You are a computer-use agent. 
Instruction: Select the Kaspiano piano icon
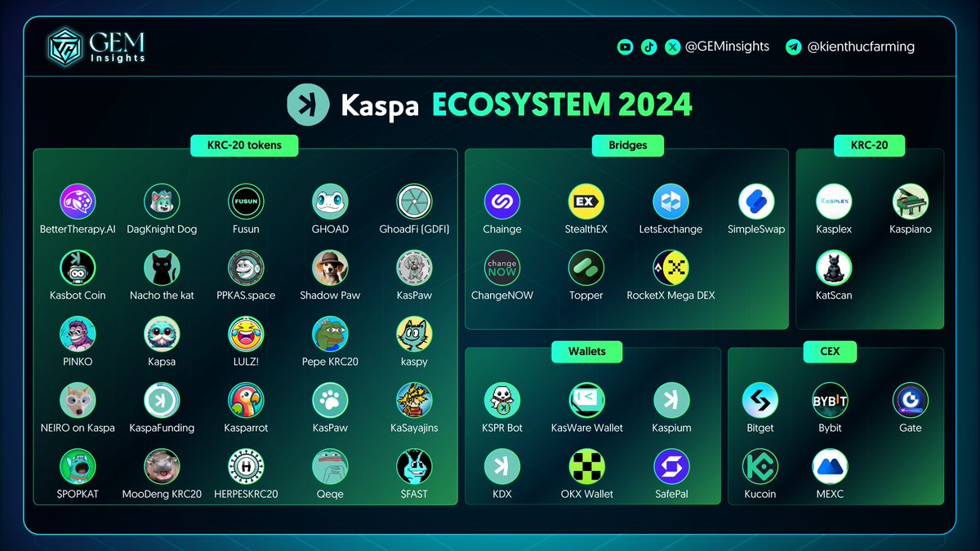[x=911, y=202]
